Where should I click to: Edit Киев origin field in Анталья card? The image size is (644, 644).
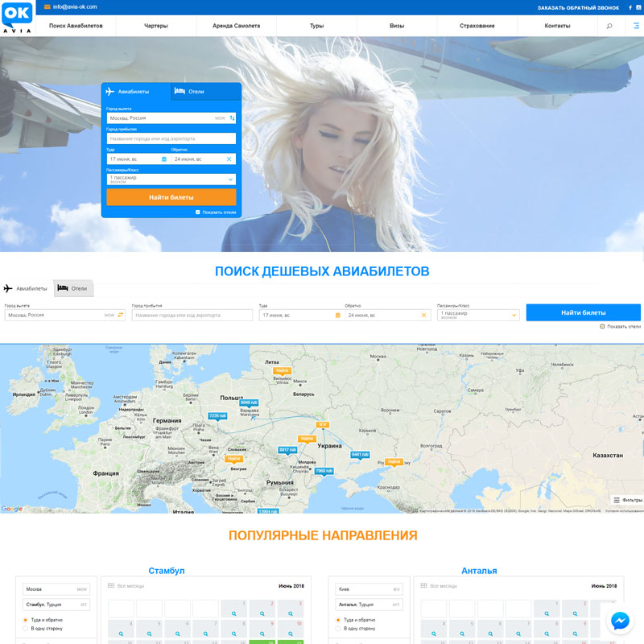coord(369,589)
